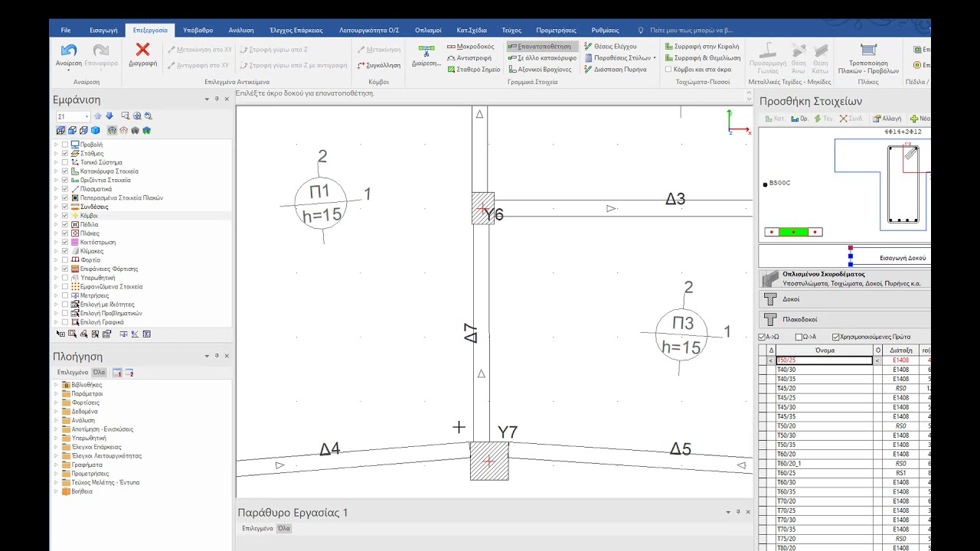The image size is (980, 551).
Task: Click the blue level-up arrow in Εμφάνιση
Action: click(98, 116)
